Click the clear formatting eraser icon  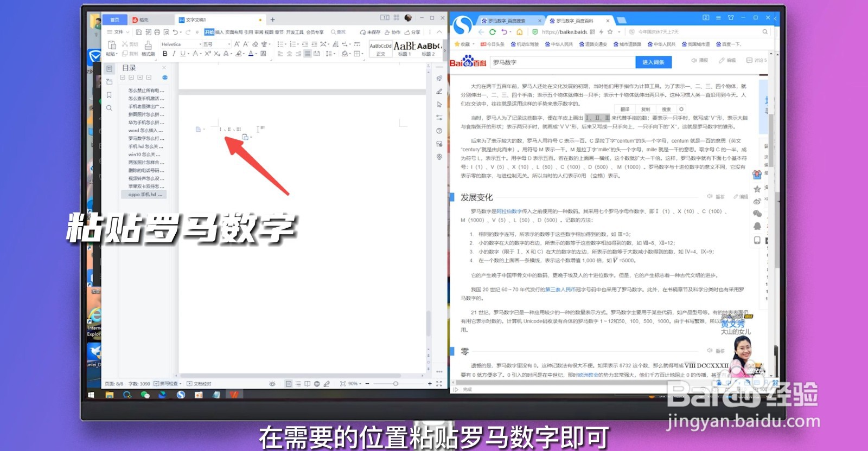(x=256, y=44)
